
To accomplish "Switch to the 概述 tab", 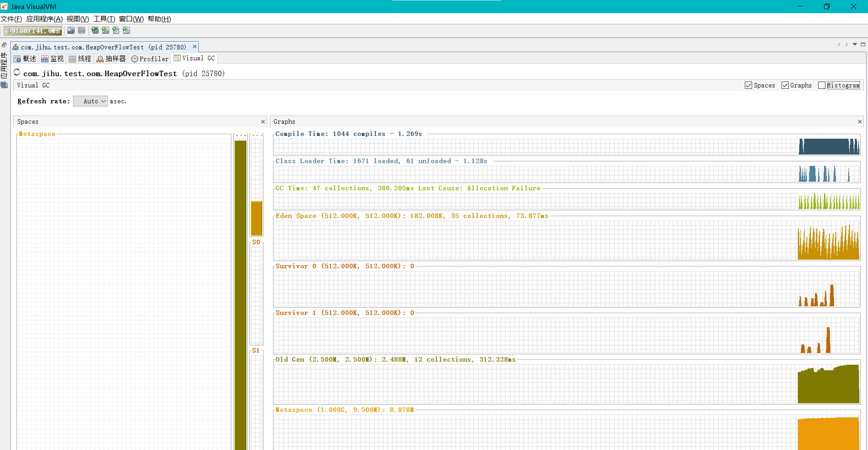I will tap(25, 58).
